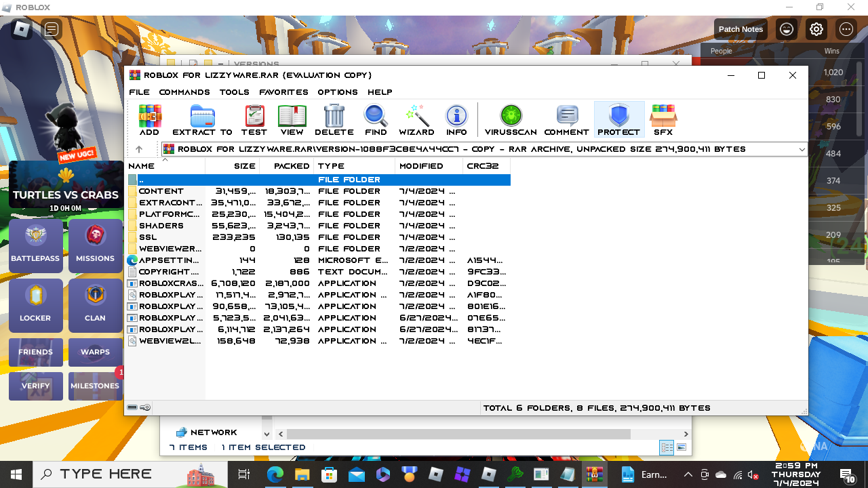This screenshot has width=868, height=488.
Task: Click the Verify game button
Action: pos(35,386)
